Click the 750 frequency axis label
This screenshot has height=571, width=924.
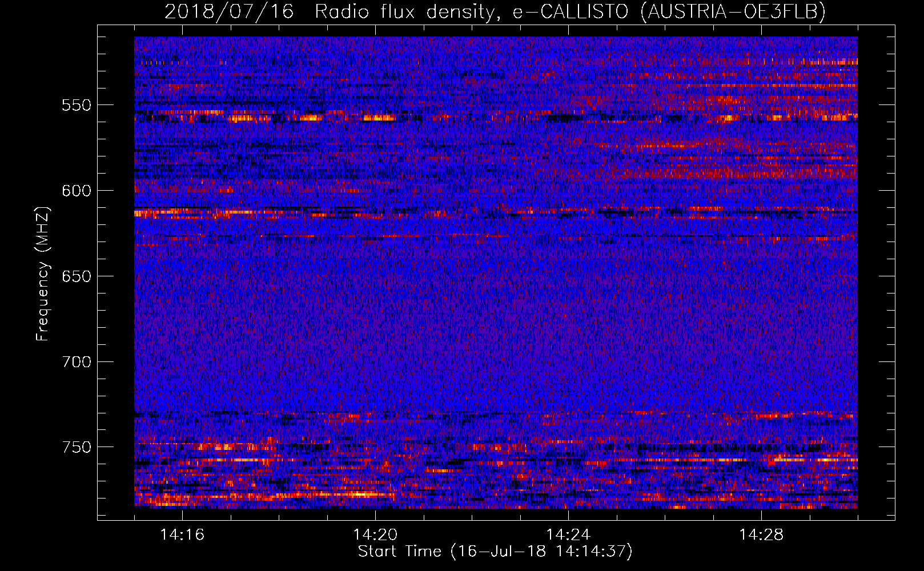[76, 448]
